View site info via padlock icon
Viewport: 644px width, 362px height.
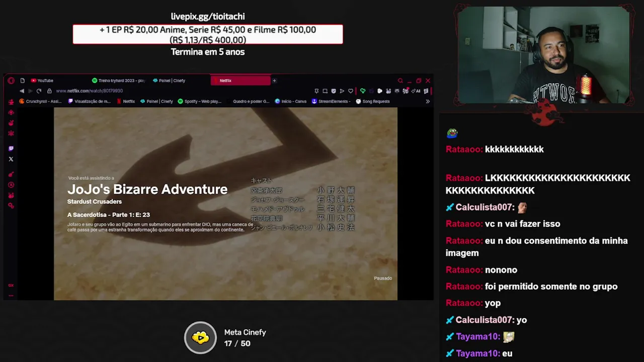pos(49,91)
